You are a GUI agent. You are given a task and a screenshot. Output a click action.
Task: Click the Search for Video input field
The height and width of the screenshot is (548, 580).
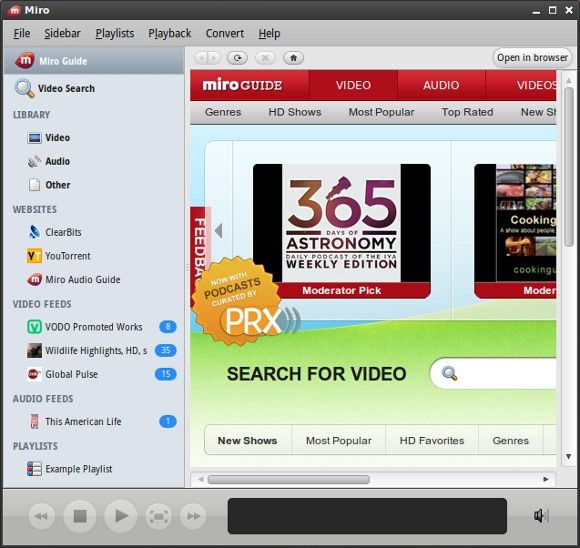pos(496,373)
